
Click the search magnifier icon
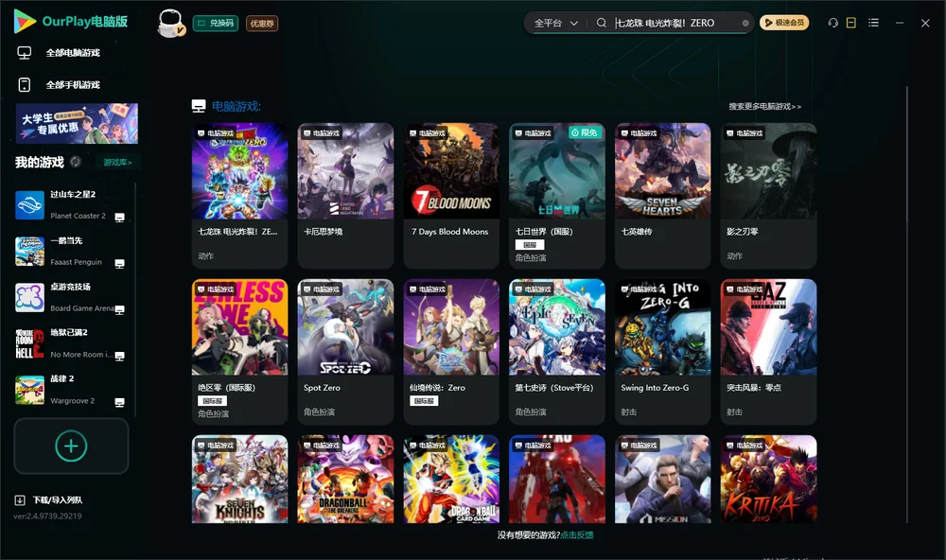pyautogui.click(x=601, y=23)
